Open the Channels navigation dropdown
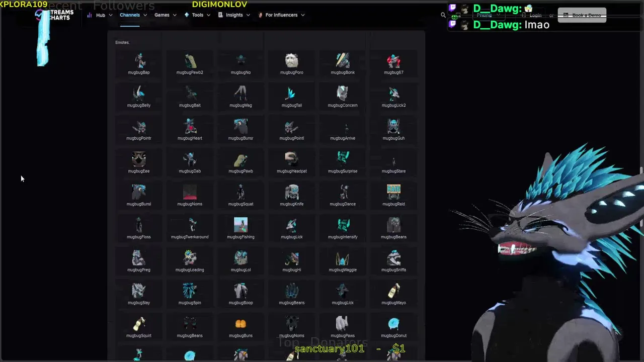Viewport: 644px width, 362px height. pos(133,15)
